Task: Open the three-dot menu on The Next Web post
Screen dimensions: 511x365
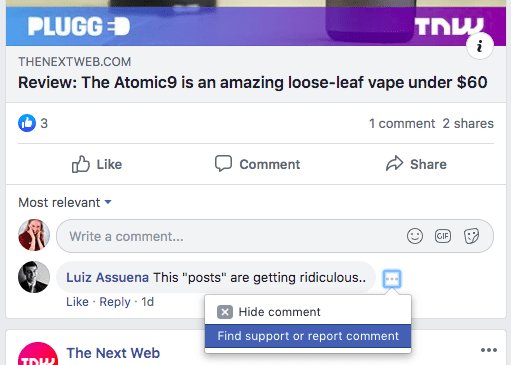Action: point(489,350)
